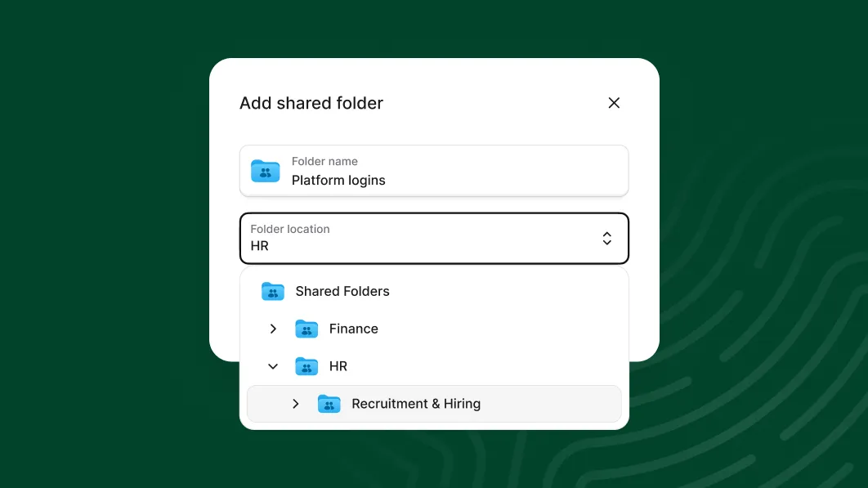This screenshot has height=488, width=868.
Task: Expand the Finance folder
Action: pyautogui.click(x=273, y=329)
